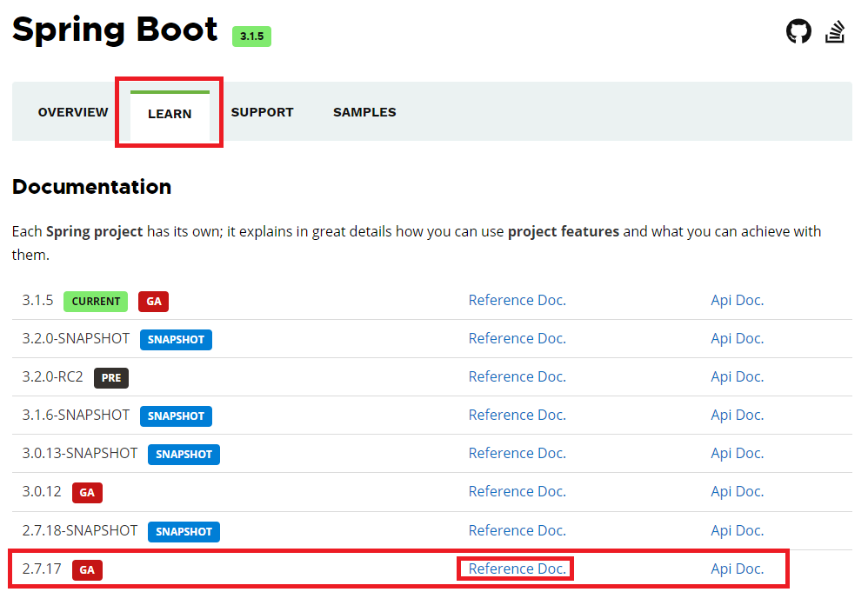Open Reference Doc. for 3.1.6-SNAPSHOT
This screenshot has height=592, width=868.
point(517,415)
